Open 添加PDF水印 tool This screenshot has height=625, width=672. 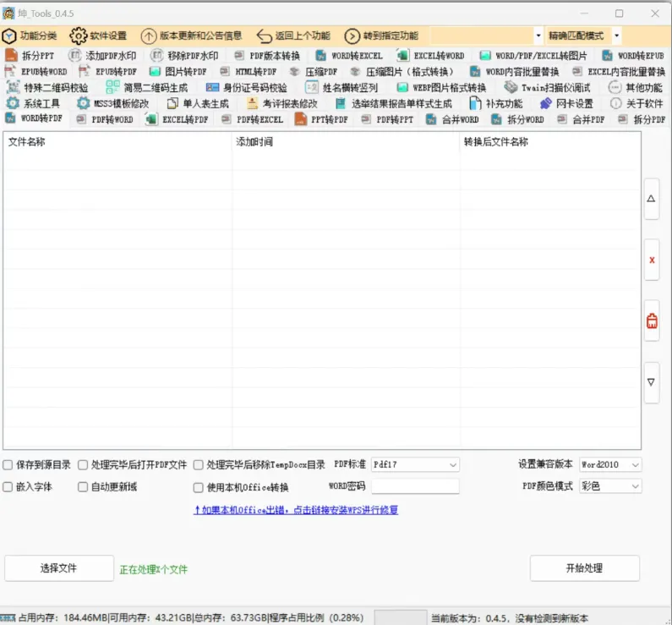(102, 55)
